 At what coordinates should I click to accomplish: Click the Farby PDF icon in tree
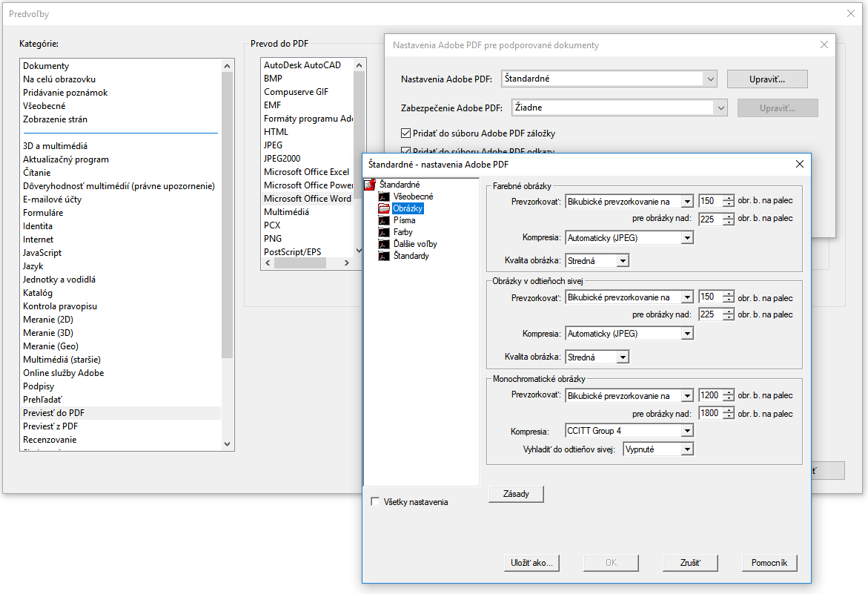point(383,232)
